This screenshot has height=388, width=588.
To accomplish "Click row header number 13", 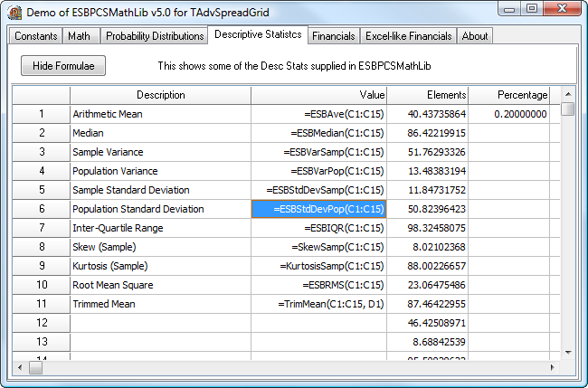I will coord(42,342).
